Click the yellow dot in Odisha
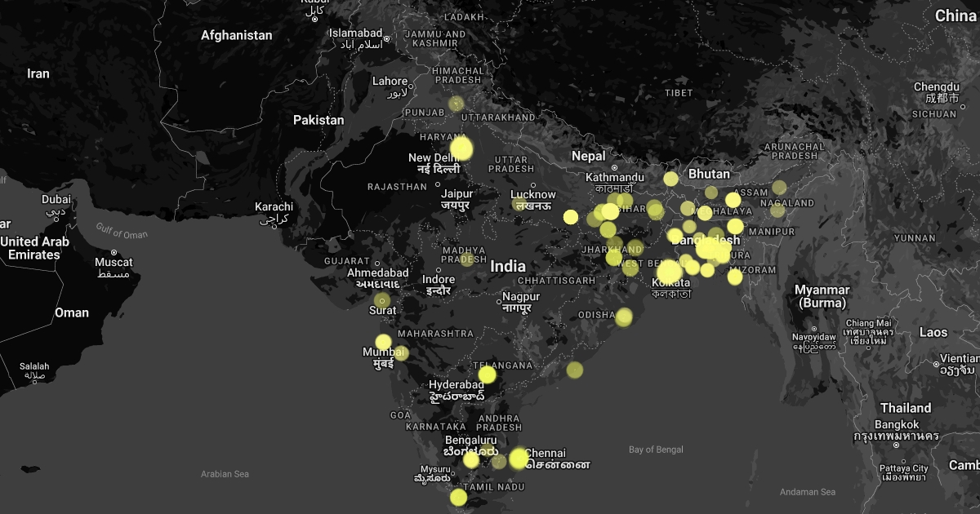Screen dimensions: 980x514 624,317
